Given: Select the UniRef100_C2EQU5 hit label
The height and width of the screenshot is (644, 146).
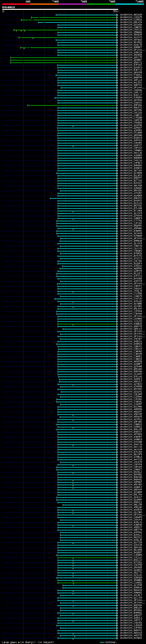Looking at the screenshot, I should pyautogui.click(x=131, y=625).
